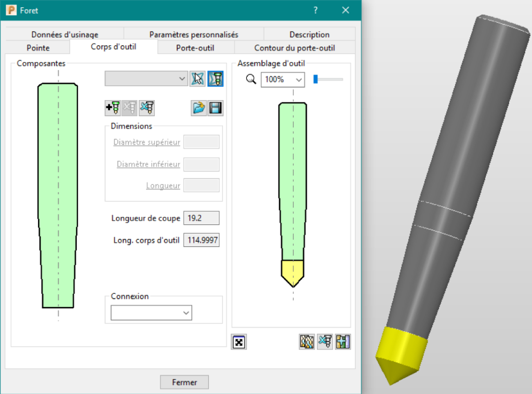Click the add body component icon
532x394 pixels.
[x=113, y=108]
